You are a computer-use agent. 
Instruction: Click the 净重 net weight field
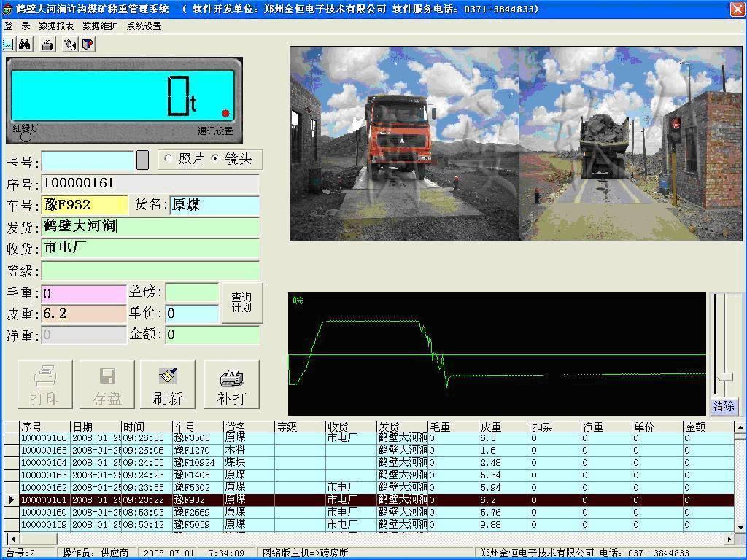[84, 335]
